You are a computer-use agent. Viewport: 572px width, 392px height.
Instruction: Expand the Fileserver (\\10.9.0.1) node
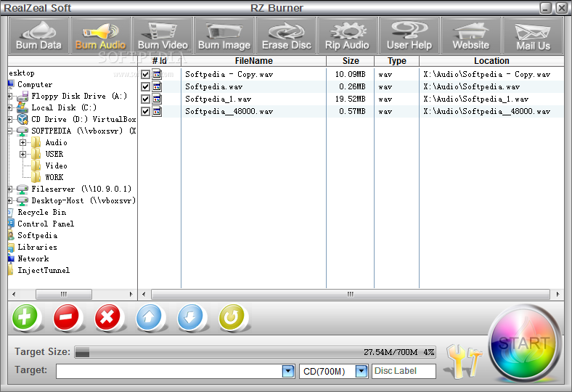[10, 189]
